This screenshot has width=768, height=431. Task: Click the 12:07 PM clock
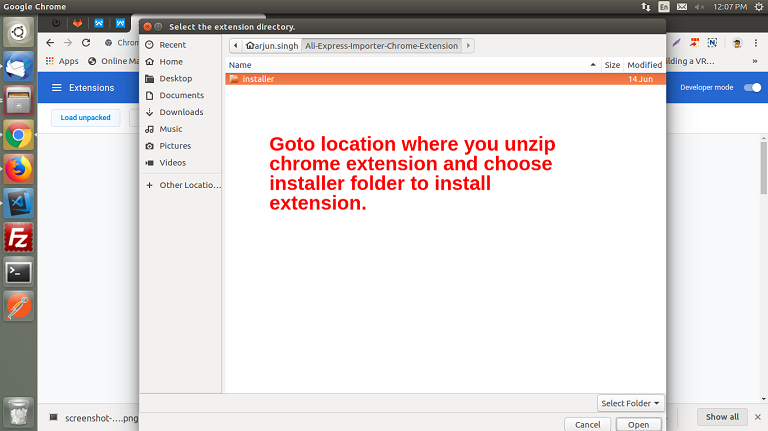[730, 7]
